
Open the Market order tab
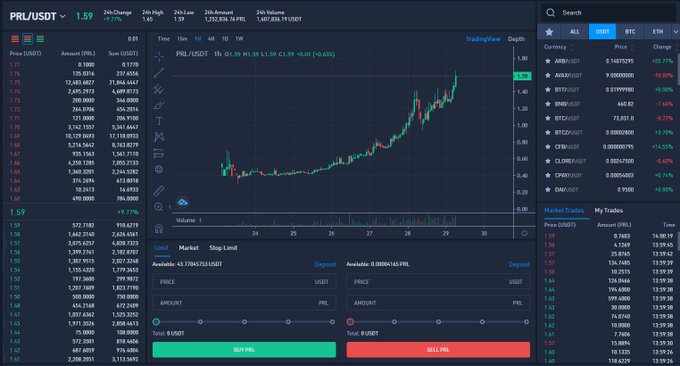click(x=189, y=248)
